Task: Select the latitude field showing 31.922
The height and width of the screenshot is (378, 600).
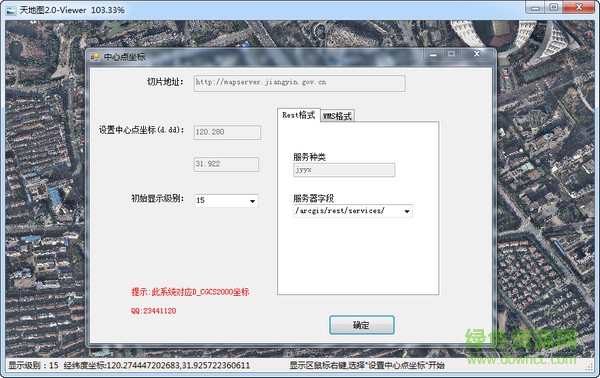Action: pos(226,164)
